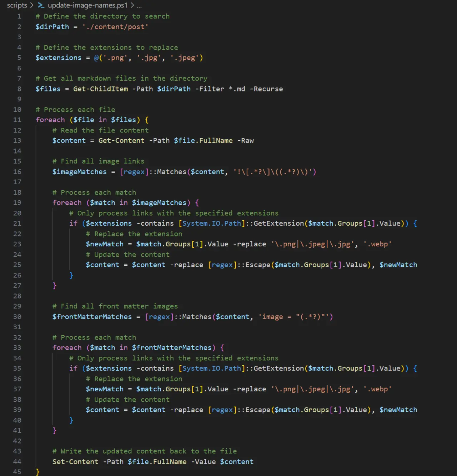The width and height of the screenshot is (457, 476).
Task: Open the scripts folder breadcrumb
Action: pyautogui.click(x=17, y=5)
